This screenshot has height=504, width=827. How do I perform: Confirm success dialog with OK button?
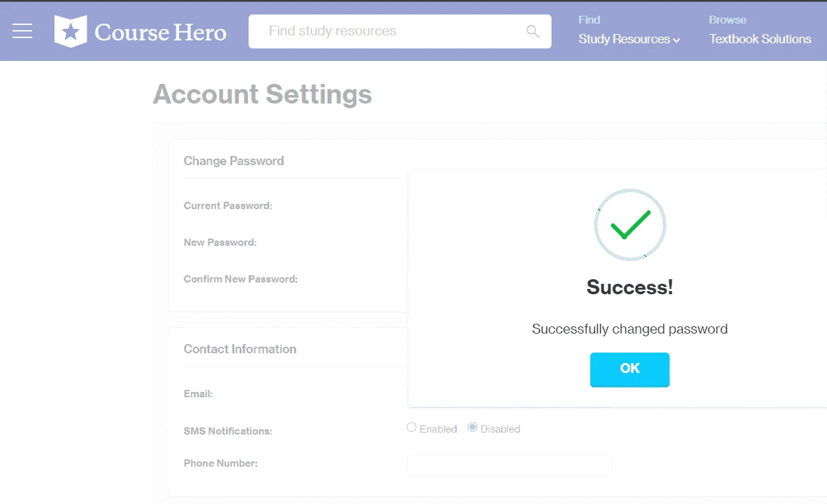pyautogui.click(x=630, y=370)
